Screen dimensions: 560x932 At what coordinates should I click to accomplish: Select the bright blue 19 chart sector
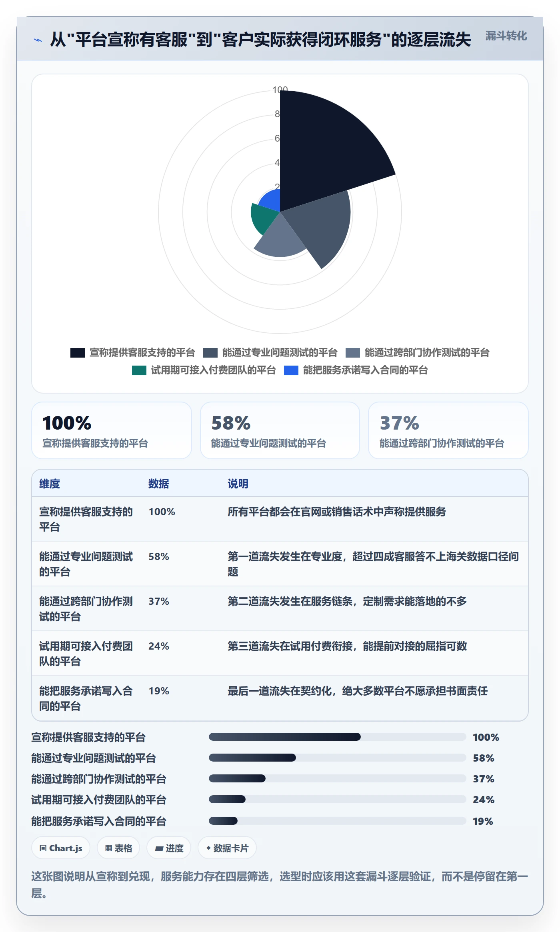click(271, 200)
